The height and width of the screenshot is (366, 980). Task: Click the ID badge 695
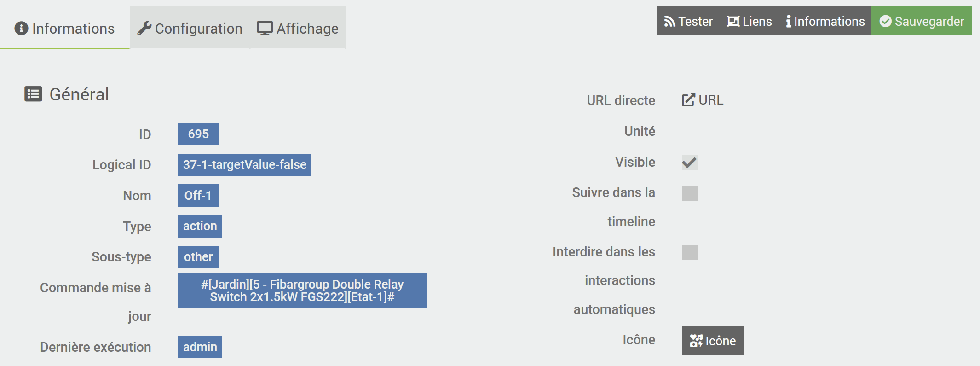pos(198,134)
